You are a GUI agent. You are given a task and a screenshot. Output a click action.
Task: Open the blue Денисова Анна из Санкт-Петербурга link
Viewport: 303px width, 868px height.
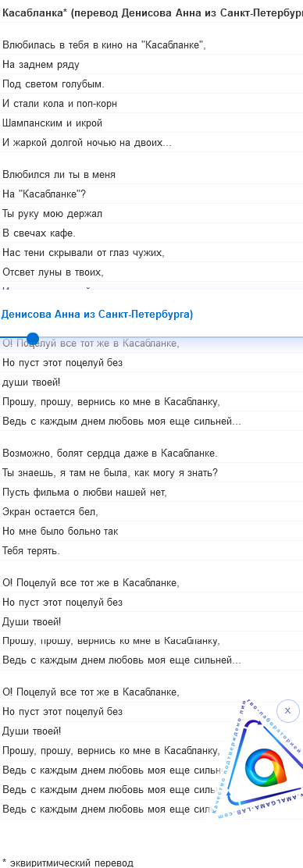pyautogui.click(x=97, y=315)
